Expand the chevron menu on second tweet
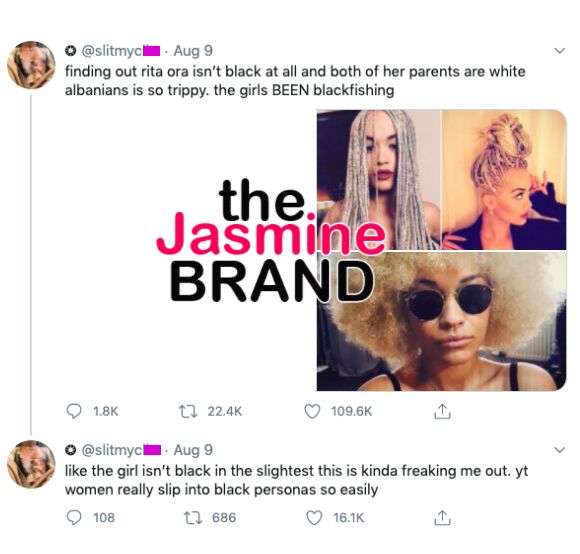Viewport: 580px width, 554px height. [x=560, y=450]
